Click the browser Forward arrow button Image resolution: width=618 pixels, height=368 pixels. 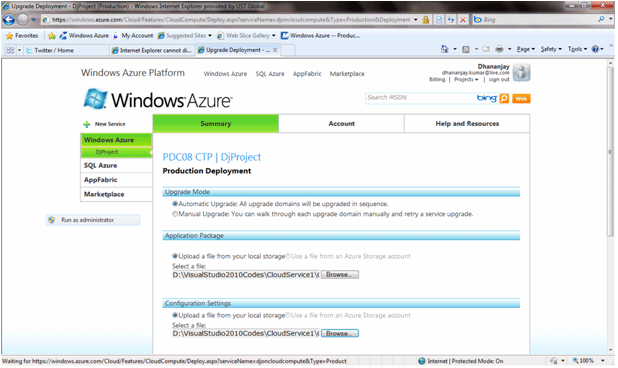point(23,19)
